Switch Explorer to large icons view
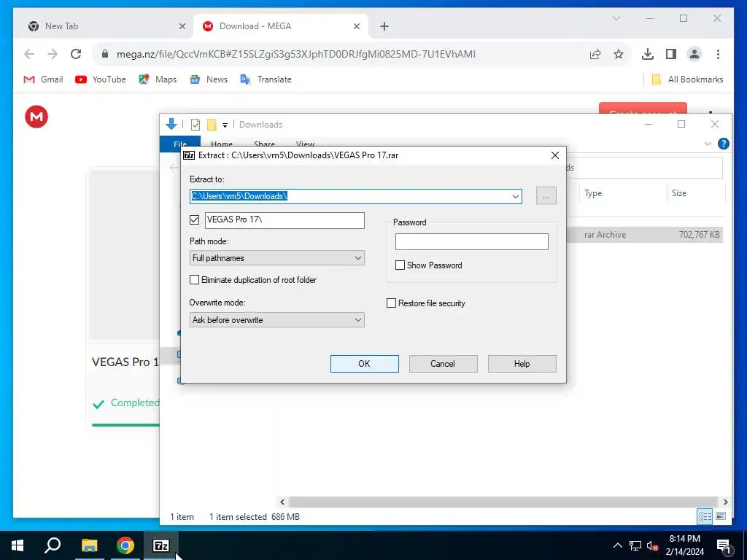Image resolution: width=747 pixels, height=560 pixels. pos(721,516)
